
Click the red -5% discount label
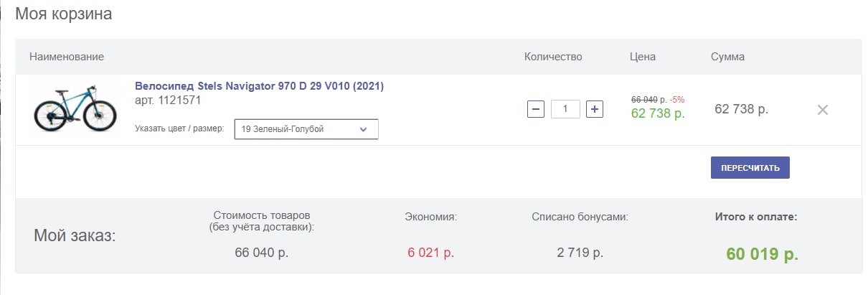[x=677, y=99]
